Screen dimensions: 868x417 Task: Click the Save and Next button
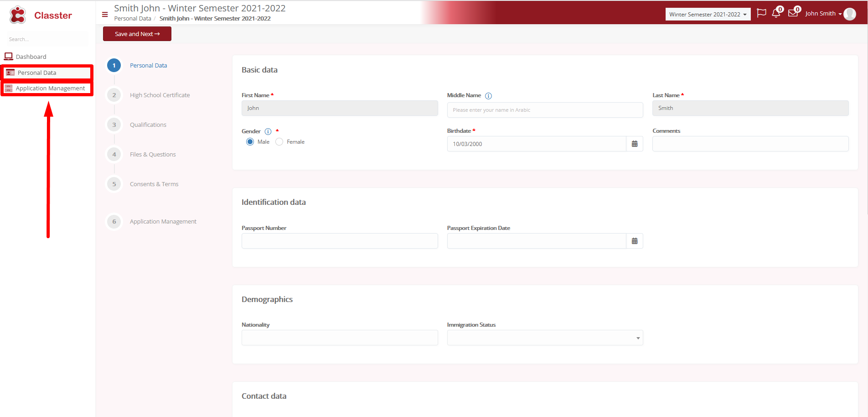click(x=137, y=34)
